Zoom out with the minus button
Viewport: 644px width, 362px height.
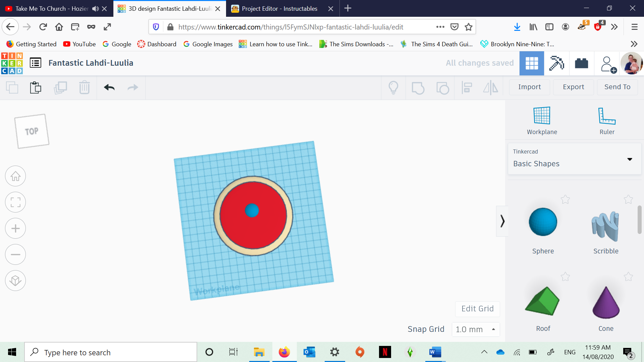[15, 254]
